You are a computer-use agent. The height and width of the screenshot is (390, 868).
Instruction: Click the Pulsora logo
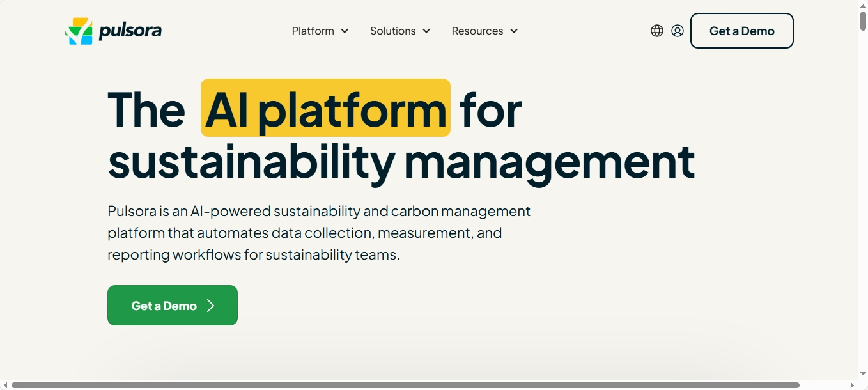(x=113, y=31)
